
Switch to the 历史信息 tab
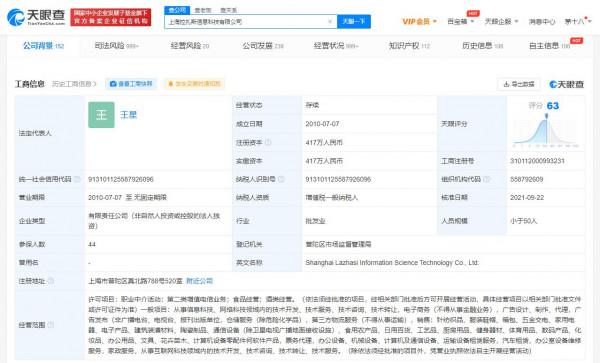(482, 46)
